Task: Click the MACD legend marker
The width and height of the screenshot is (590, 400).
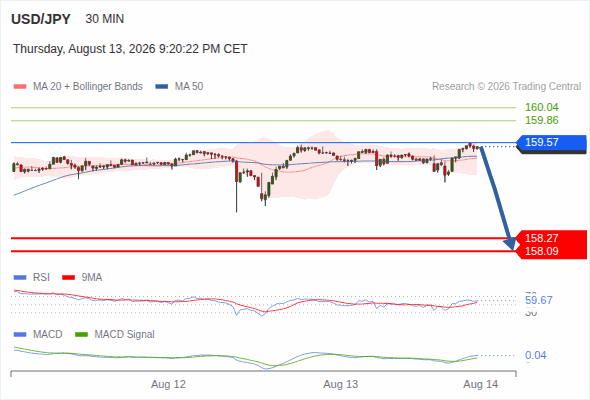Action: 20,335
